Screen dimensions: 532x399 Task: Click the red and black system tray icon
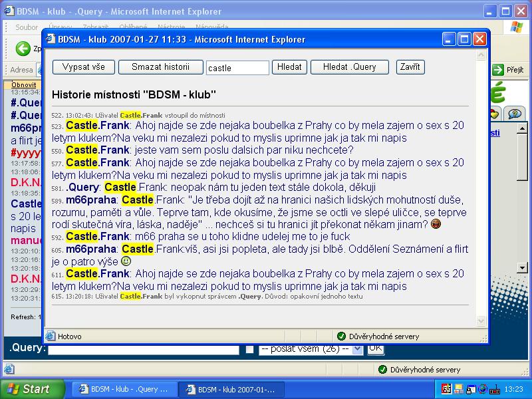[x=446, y=389]
